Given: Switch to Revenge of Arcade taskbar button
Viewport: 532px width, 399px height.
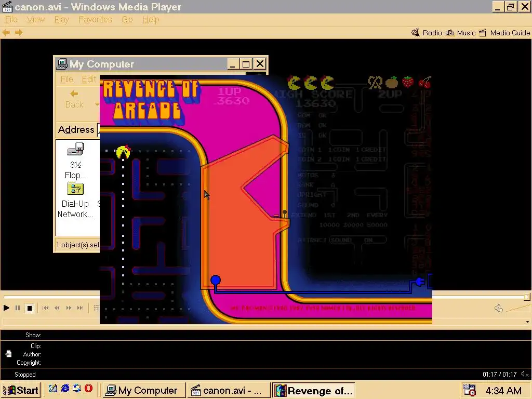Looking at the screenshot, I should [x=314, y=390].
